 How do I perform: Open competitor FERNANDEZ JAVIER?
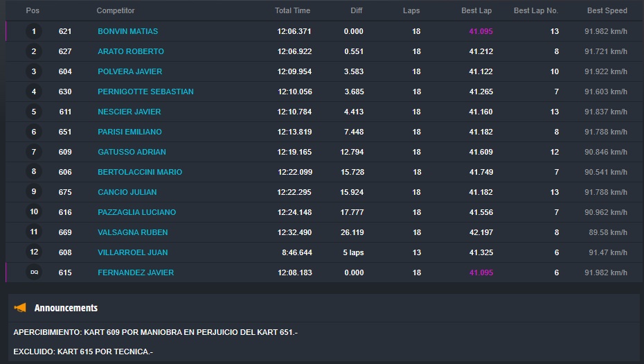click(x=136, y=272)
